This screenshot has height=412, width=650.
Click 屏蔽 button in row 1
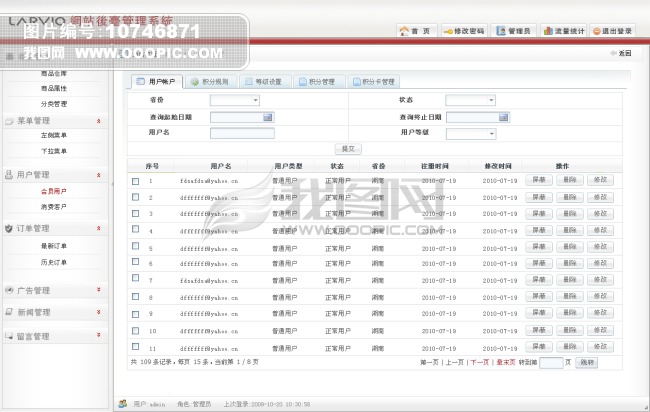pos(539,180)
